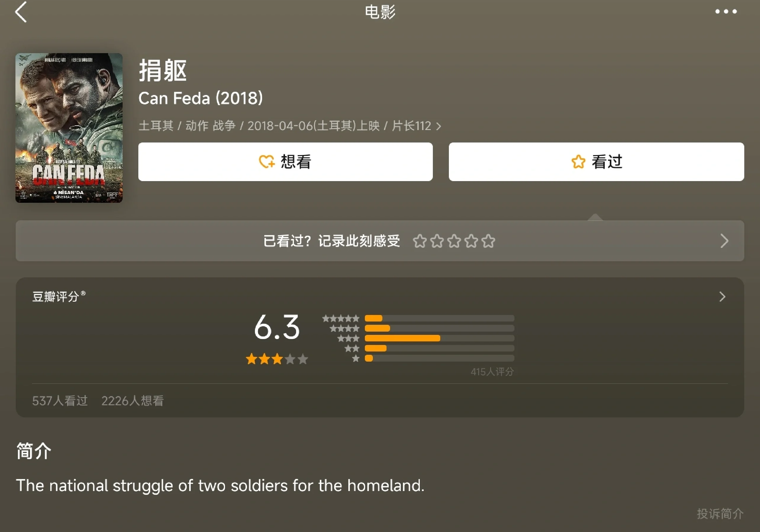760x532 pixels.
Task: Rate three stars in the rating prompt
Action: [454, 241]
